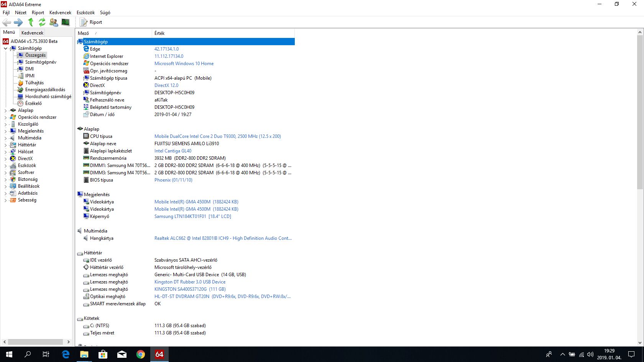Expand the Multimédia tree node
This screenshot has height=362, width=644.
(5, 138)
